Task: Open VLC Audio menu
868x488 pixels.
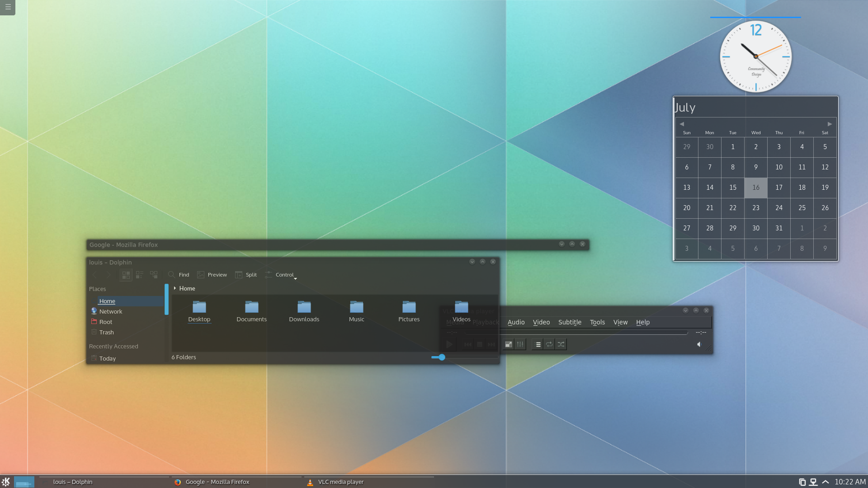Action: click(x=516, y=322)
